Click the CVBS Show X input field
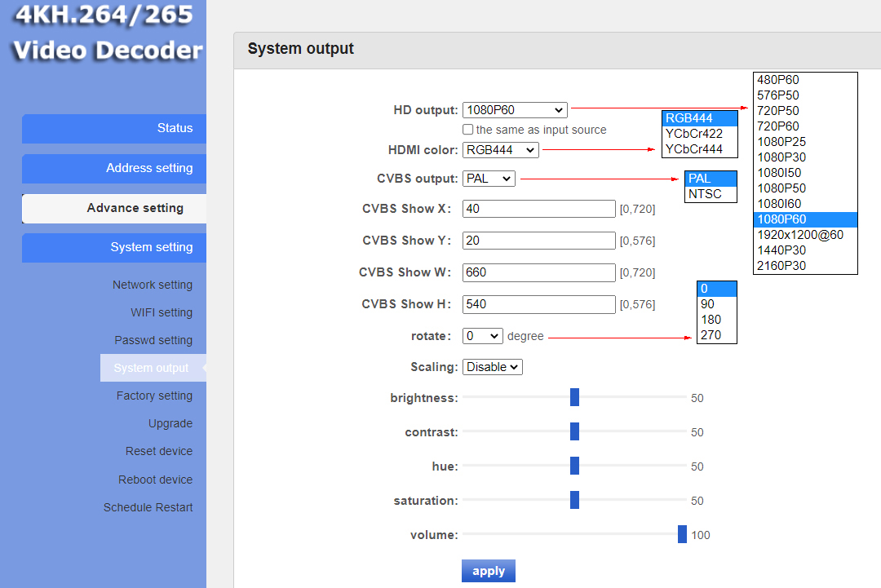Viewport: 881px width, 588px height. (x=538, y=209)
